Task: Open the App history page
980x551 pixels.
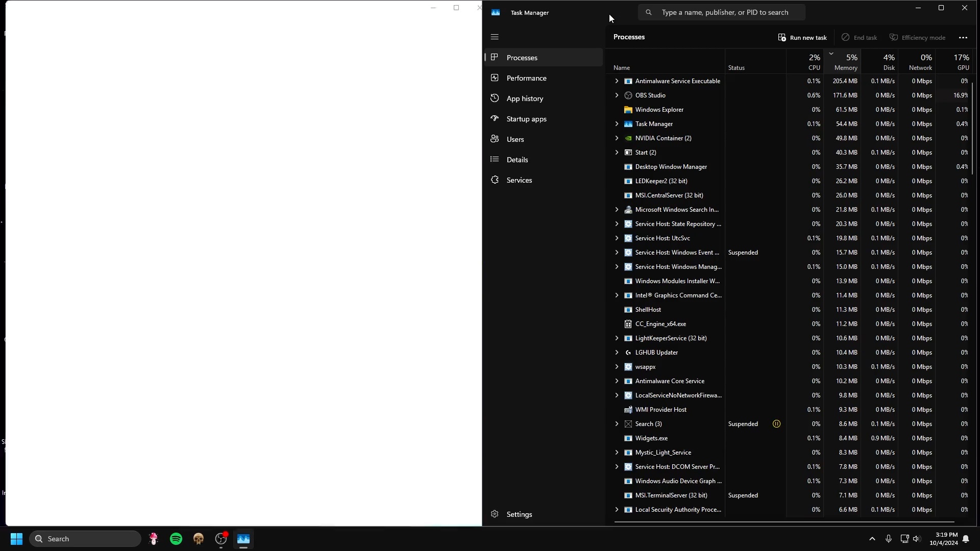Action: click(x=544, y=98)
